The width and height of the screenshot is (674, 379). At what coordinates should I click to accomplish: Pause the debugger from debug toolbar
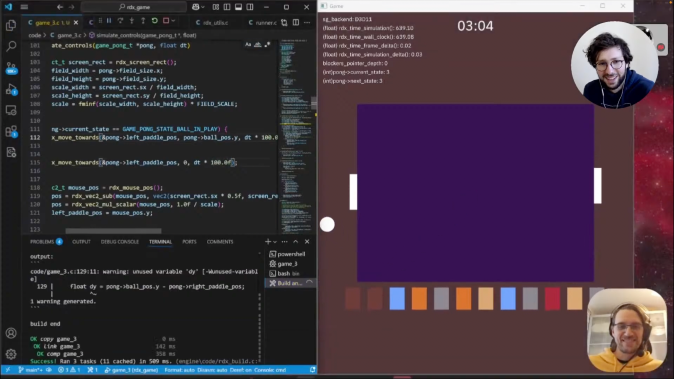click(109, 21)
